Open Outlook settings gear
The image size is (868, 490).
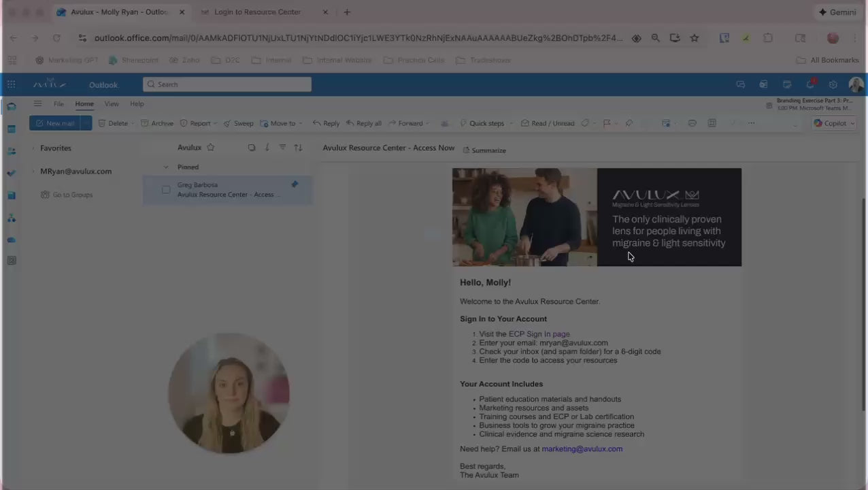click(833, 84)
